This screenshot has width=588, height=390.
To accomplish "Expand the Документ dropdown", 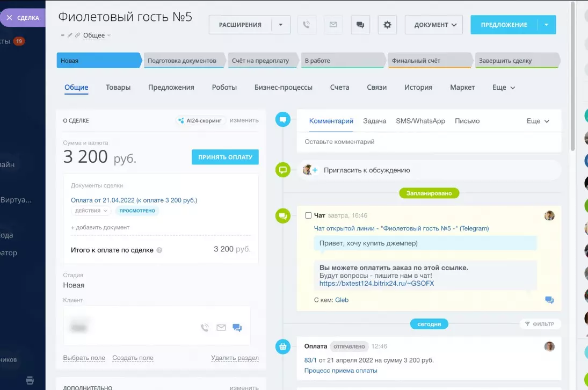I will [433, 25].
